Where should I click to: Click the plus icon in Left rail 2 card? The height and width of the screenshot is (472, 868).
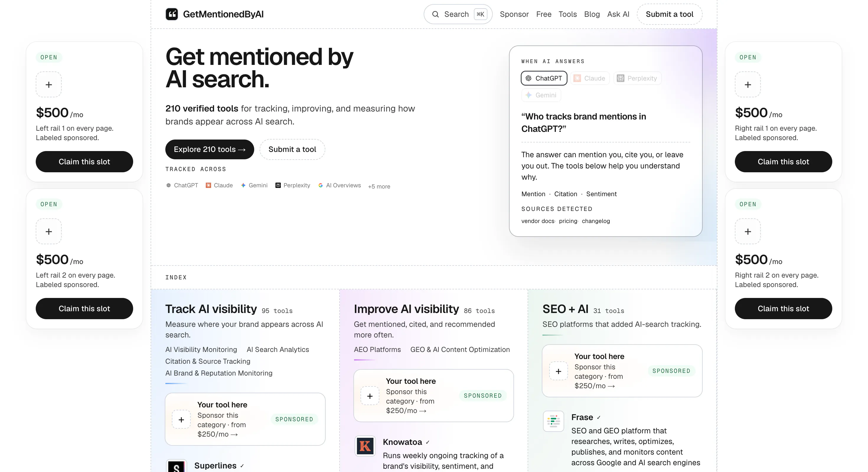point(49,231)
